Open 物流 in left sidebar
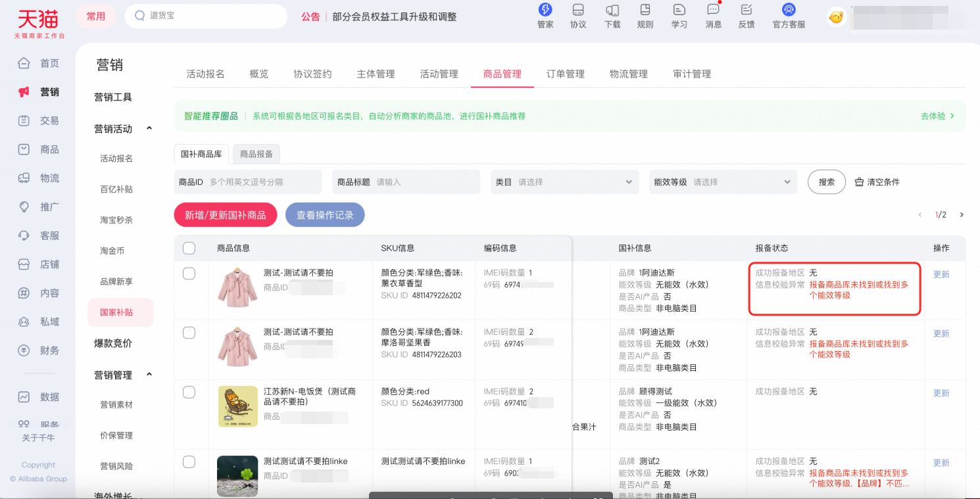The height and width of the screenshot is (499, 980). 39,178
